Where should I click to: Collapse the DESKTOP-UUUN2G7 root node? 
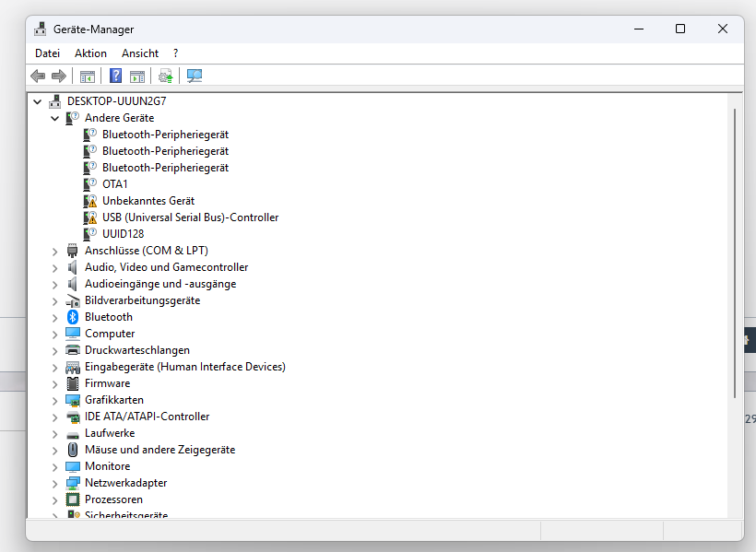coord(37,101)
